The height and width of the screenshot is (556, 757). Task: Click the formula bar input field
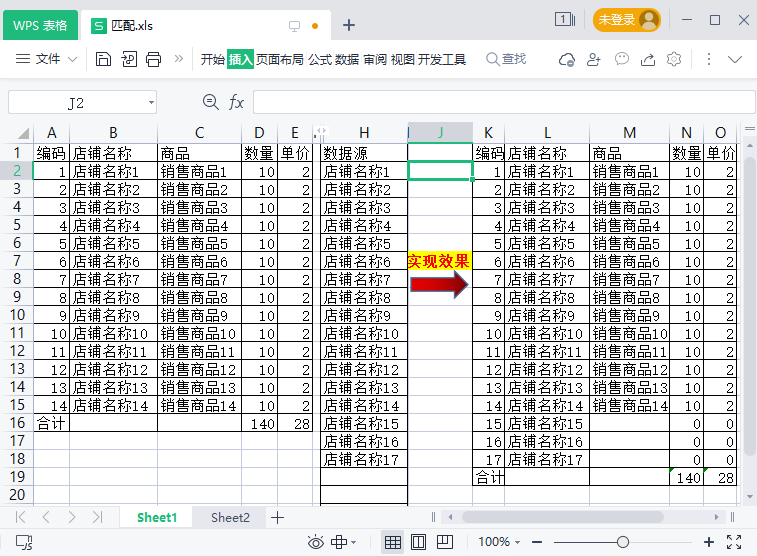[500, 102]
